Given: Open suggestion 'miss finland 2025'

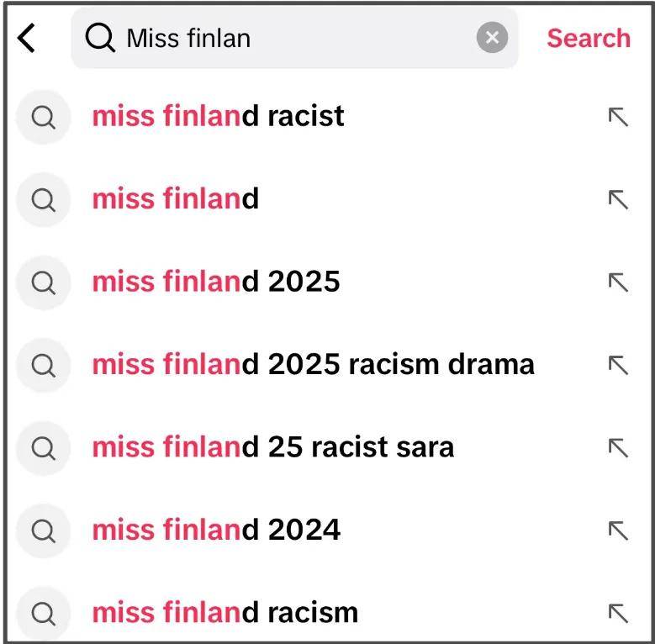Looking at the screenshot, I should 215,282.
